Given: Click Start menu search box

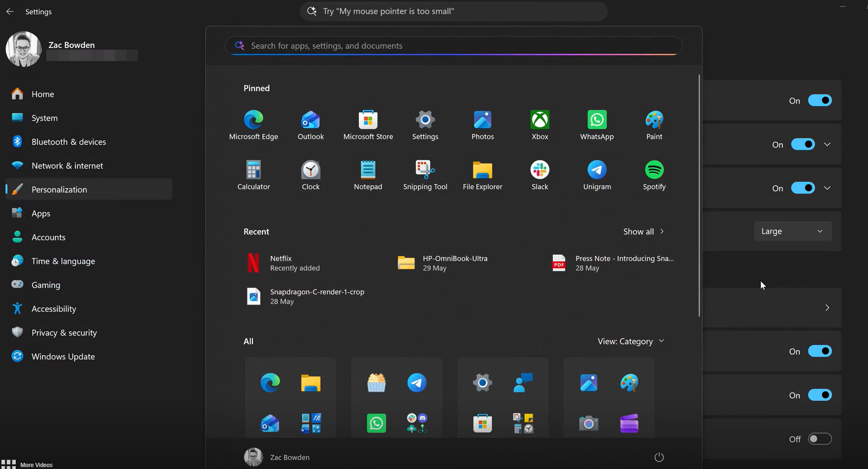Looking at the screenshot, I should tap(454, 46).
